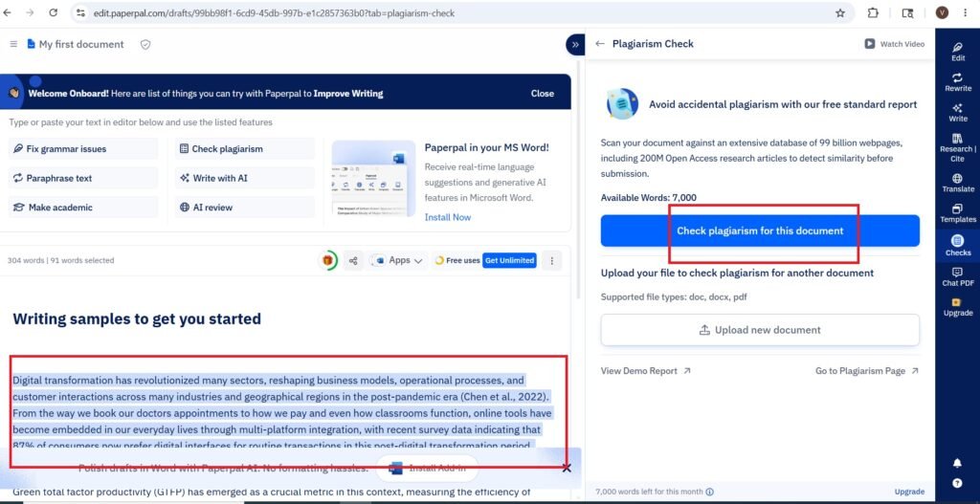Screen dimensions: 980x504
Task: Click the gift progress icon
Action: tap(328, 260)
